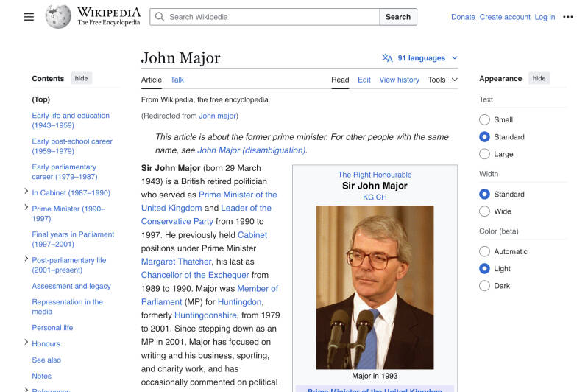588x392 pixels.
Task: Click the Wikipedia wordmark text logo
Action: [x=109, y=16]
